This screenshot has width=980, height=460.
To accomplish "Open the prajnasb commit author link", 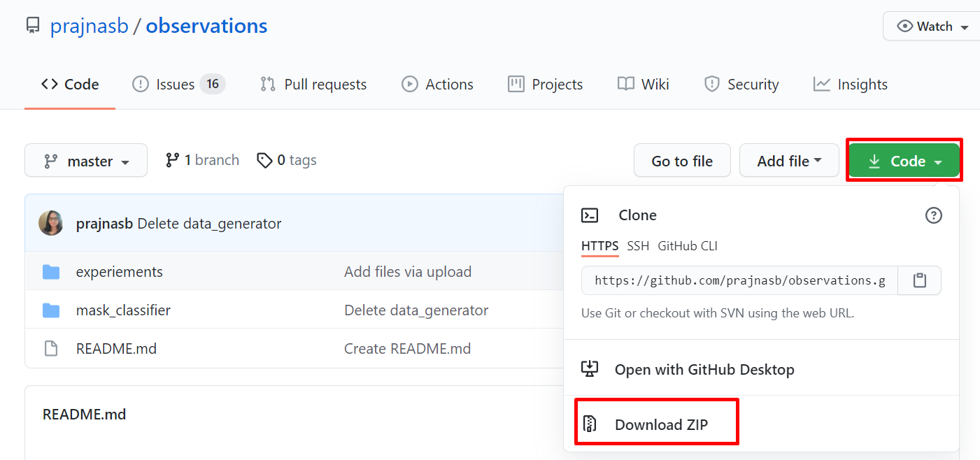I will coord(104,224).
